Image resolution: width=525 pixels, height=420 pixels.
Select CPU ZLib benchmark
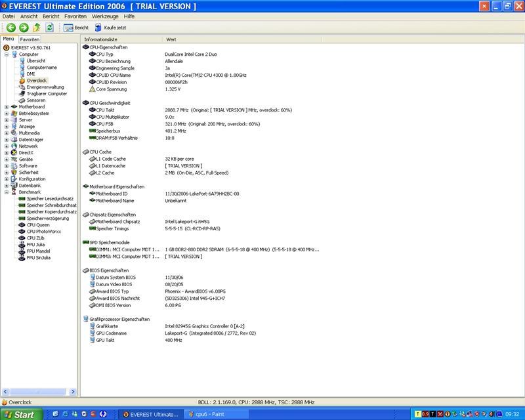tap(35, 238)
